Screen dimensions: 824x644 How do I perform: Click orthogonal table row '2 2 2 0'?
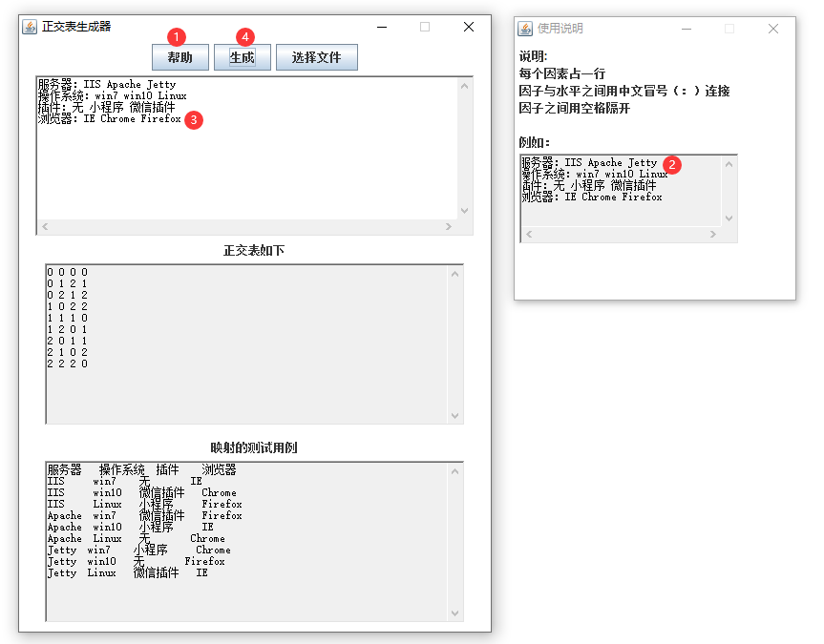click(x=67, y=364)
